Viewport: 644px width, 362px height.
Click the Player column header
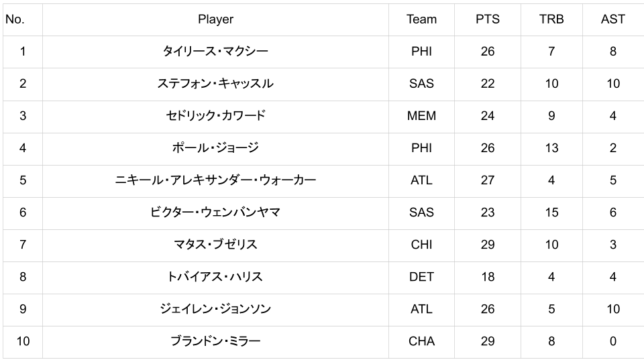(215, 19)
